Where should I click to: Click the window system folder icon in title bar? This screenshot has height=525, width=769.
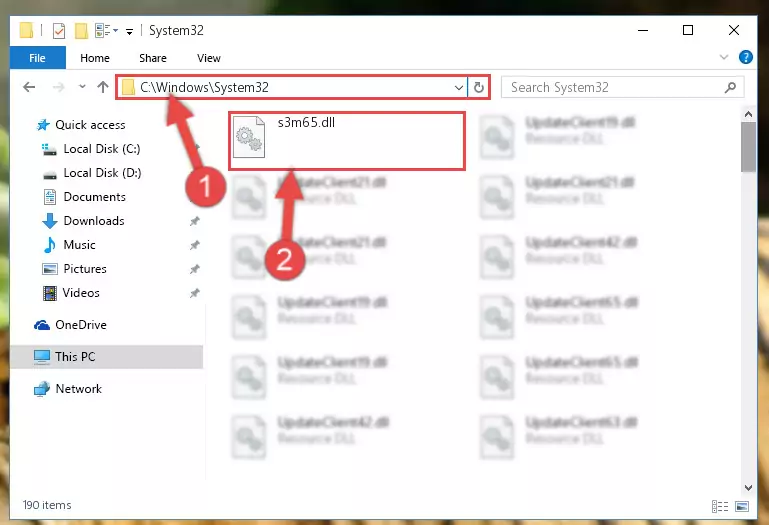(x=26, y=30)
